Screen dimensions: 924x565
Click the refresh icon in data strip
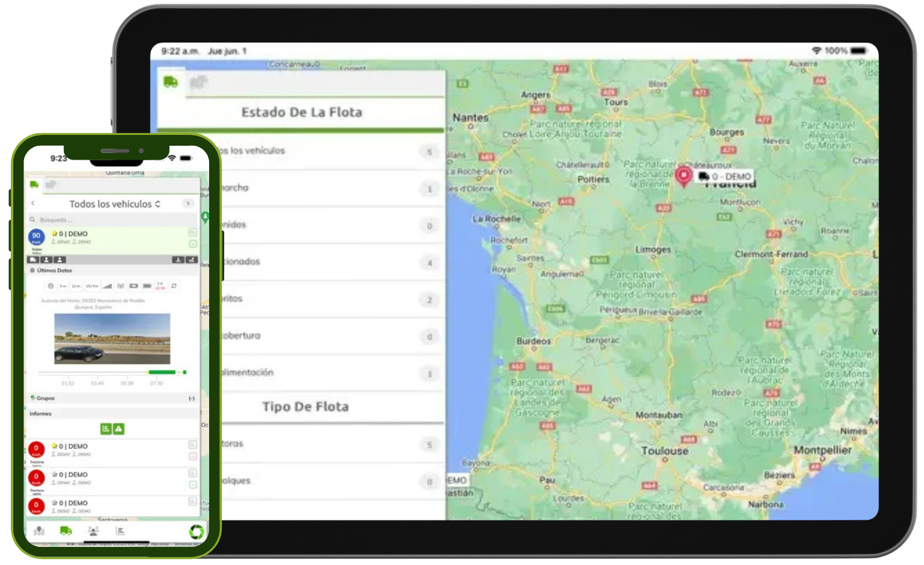tap(174, 286)
